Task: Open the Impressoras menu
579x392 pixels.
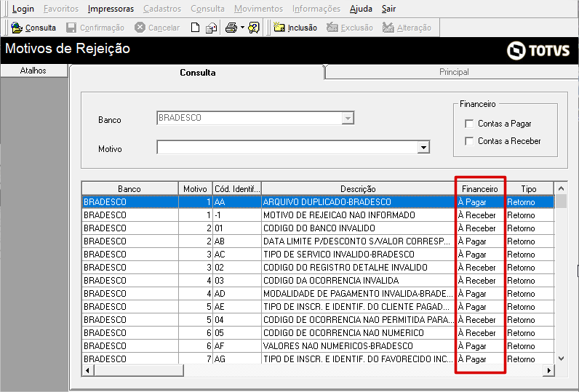Action: point(111,9)
